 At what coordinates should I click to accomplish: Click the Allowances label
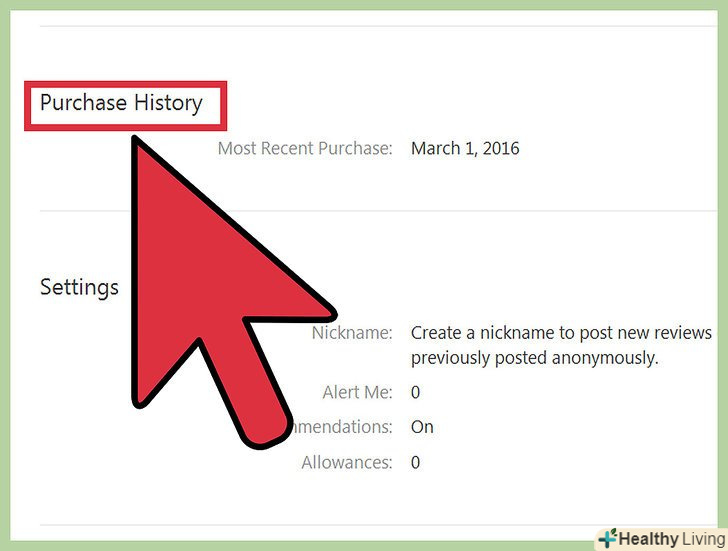point(347,462)
